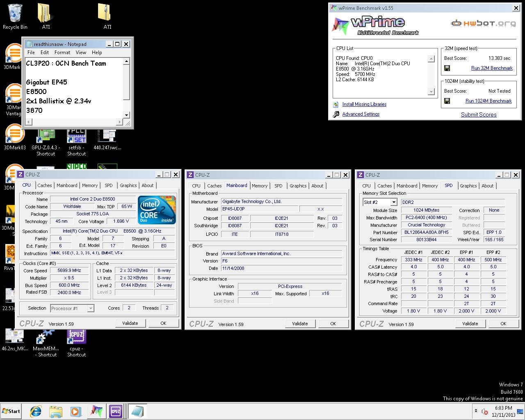The width and height of the screenshot is (525, 420).
Task: Open the 3DMark03 desktop shortcut
Action: [x=14, y=137]
